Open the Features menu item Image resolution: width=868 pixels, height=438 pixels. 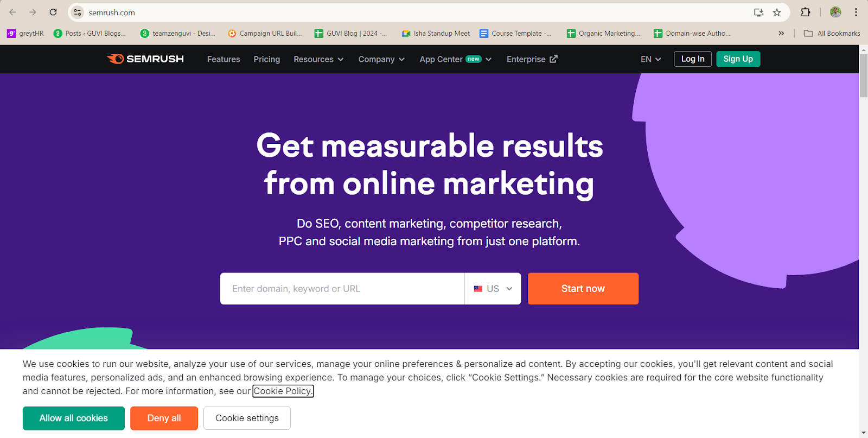(224, 59)
